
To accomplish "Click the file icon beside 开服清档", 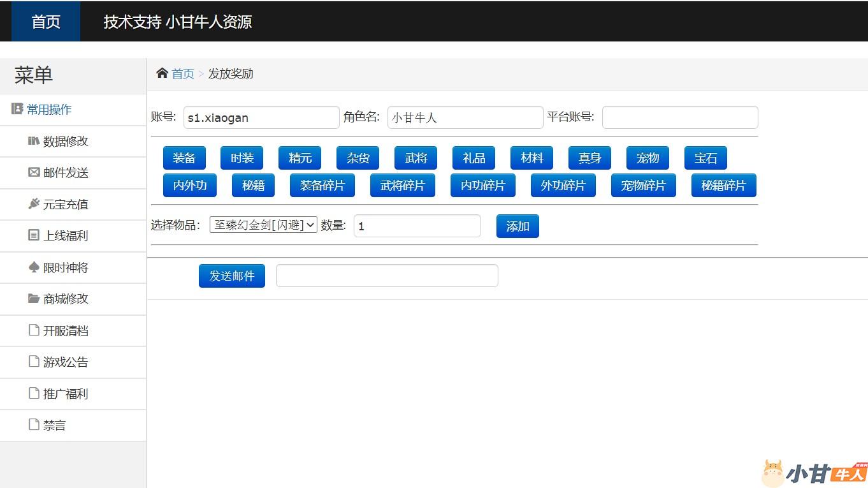I will pyautogui.click(x=34, y=330).
